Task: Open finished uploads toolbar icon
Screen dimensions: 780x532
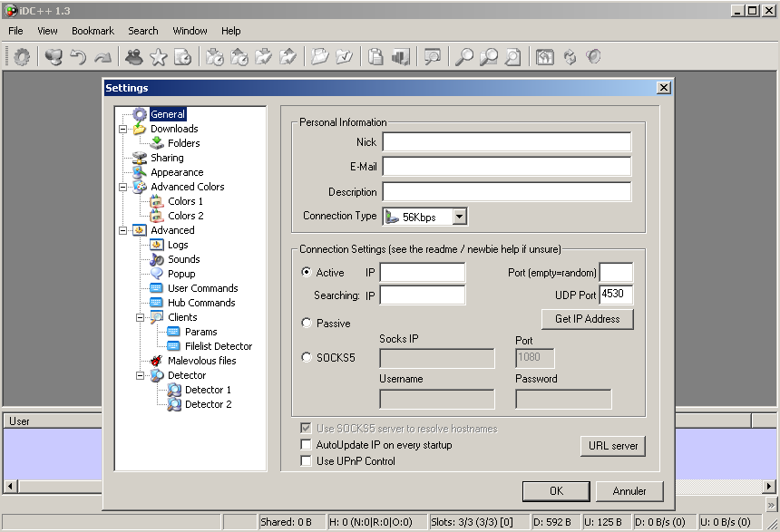Action: [288, 57]
